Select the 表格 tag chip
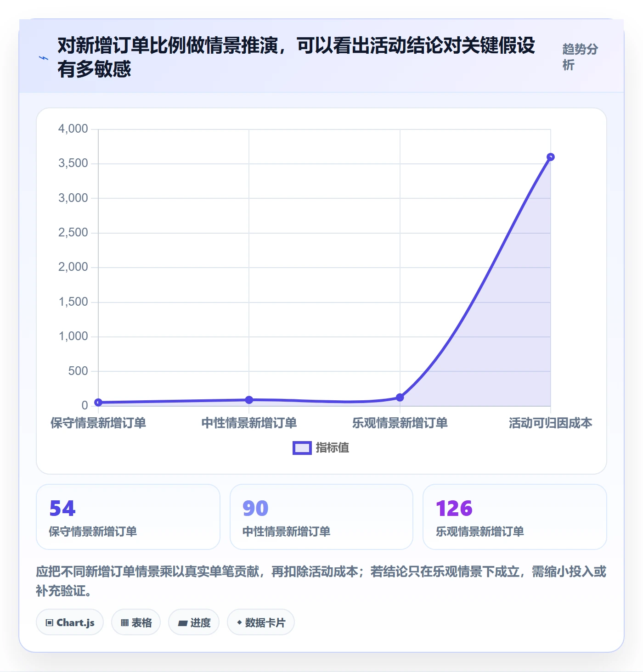Viewport: 643px width, 672px height. click(x=136, y=622)
